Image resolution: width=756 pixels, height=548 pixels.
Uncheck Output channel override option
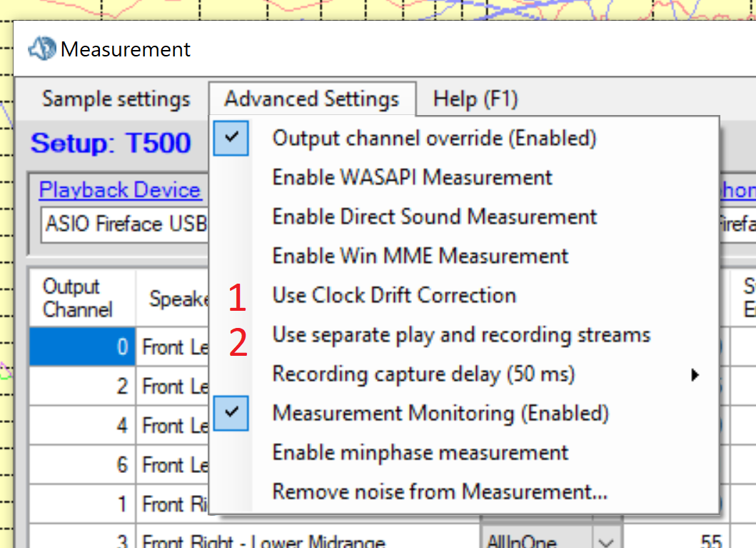coord(434,138)
